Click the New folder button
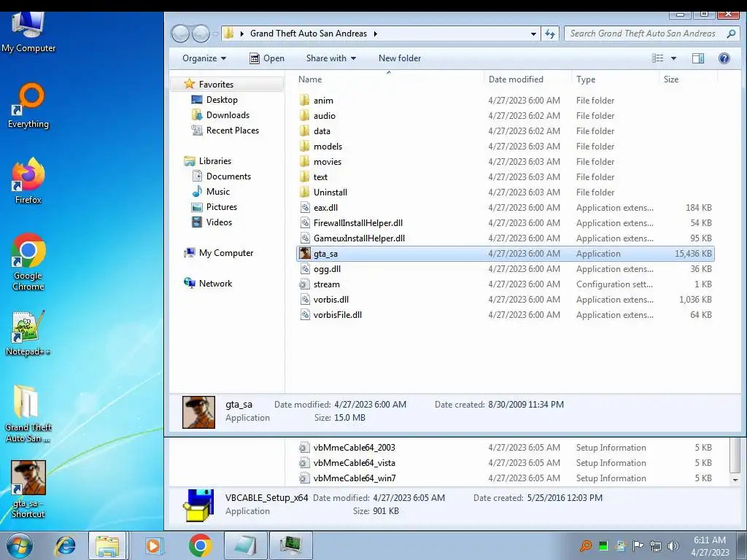 click(400, 58)
